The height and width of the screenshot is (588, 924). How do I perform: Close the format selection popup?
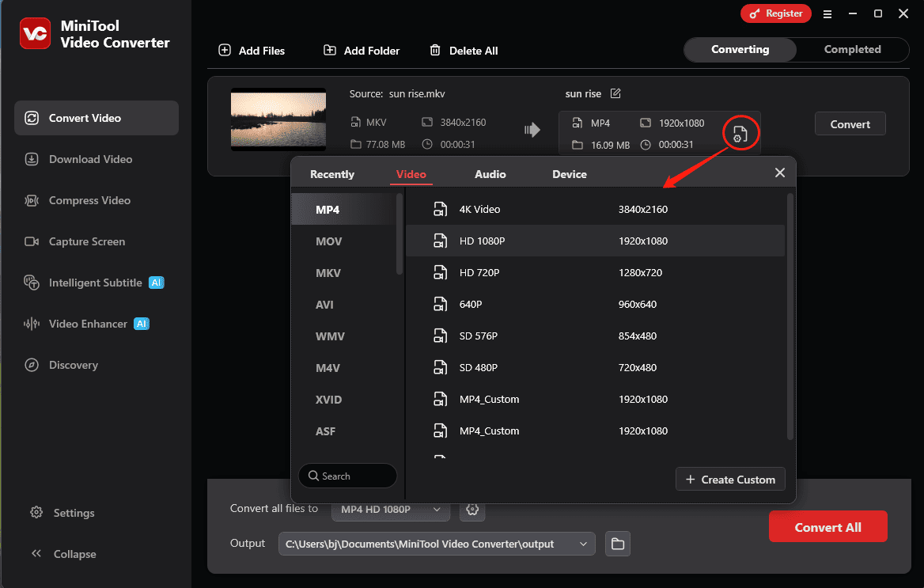pyautogui.click(x=780, y=173)
